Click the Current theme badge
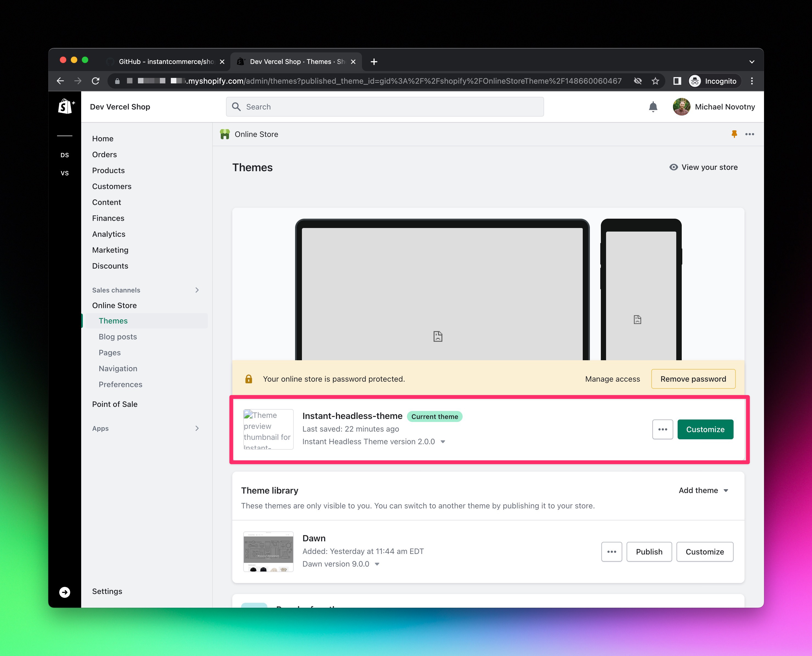812x656 pixels. pos(435,416)
